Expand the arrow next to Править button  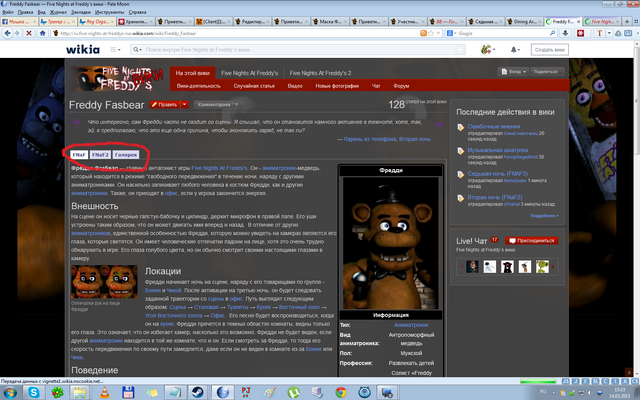[184, 104]
